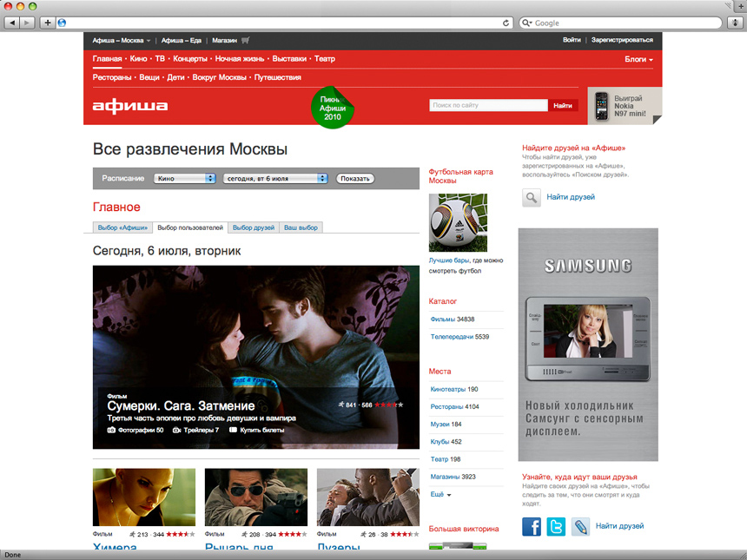Image resolution: width=747 pixels, height=560 pixels.
Task: Open the Рестораны navigation item
Action: (x=112, y=77)
